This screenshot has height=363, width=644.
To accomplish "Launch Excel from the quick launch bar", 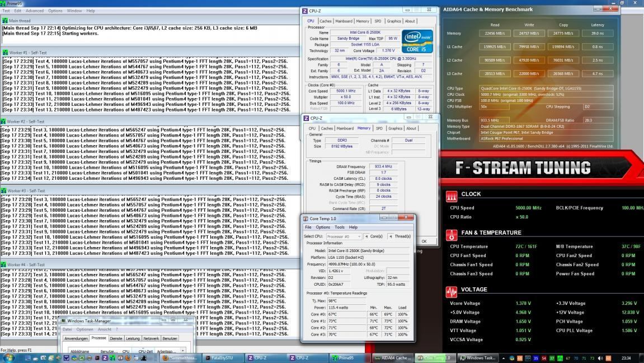I will [x=82, y=358].
